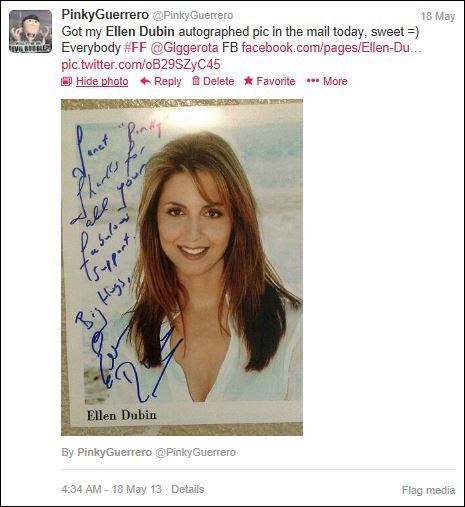Open the #FF hashtag link

click(x=135, y=48)
